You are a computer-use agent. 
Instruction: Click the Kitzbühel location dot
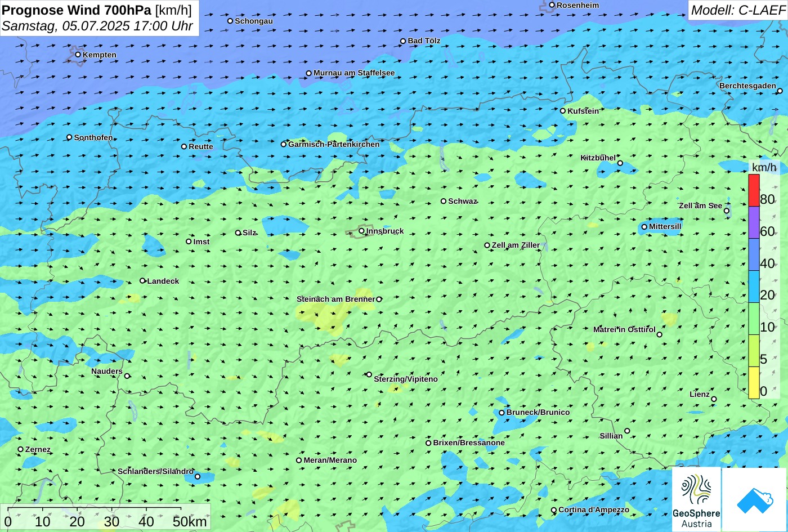coord(620,163)
